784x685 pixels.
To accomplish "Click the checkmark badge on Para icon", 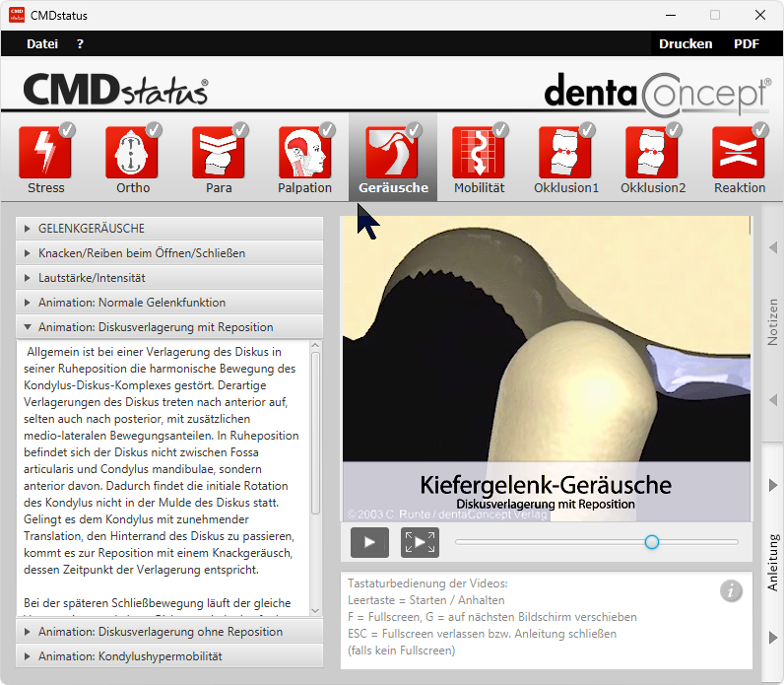I will (x=240, y=130).
